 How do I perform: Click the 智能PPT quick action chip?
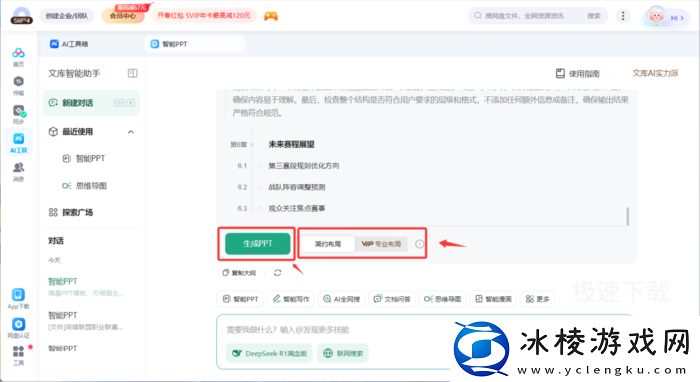pos(240,299)
